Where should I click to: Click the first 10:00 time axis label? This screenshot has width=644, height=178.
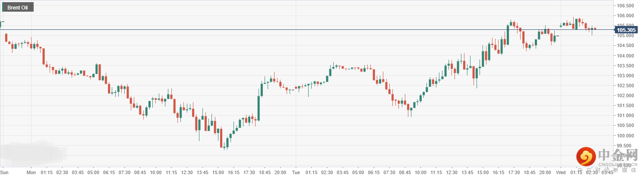point(155,172)
